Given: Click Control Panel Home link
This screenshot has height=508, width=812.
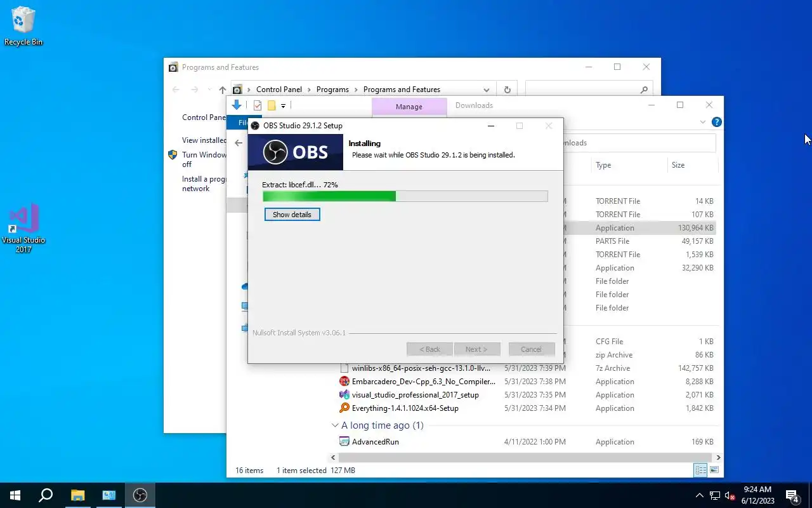Looking at the screenshot, I should click(x=204, y=117).
